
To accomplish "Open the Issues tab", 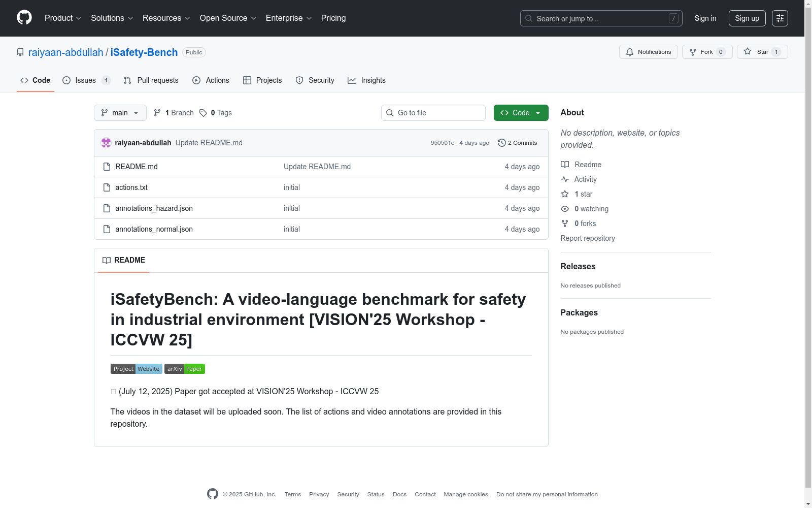I will [x=86, y=80].
